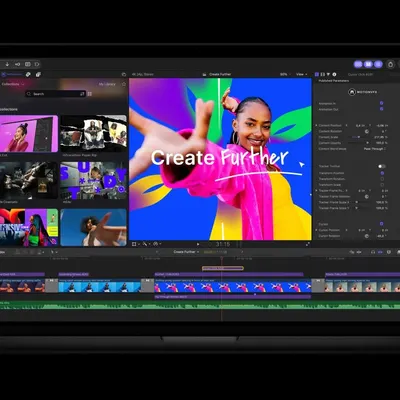This screenshot has height=400, width=400.
Task: Enable the Animation Out checkbox
Action: (382, 109)
